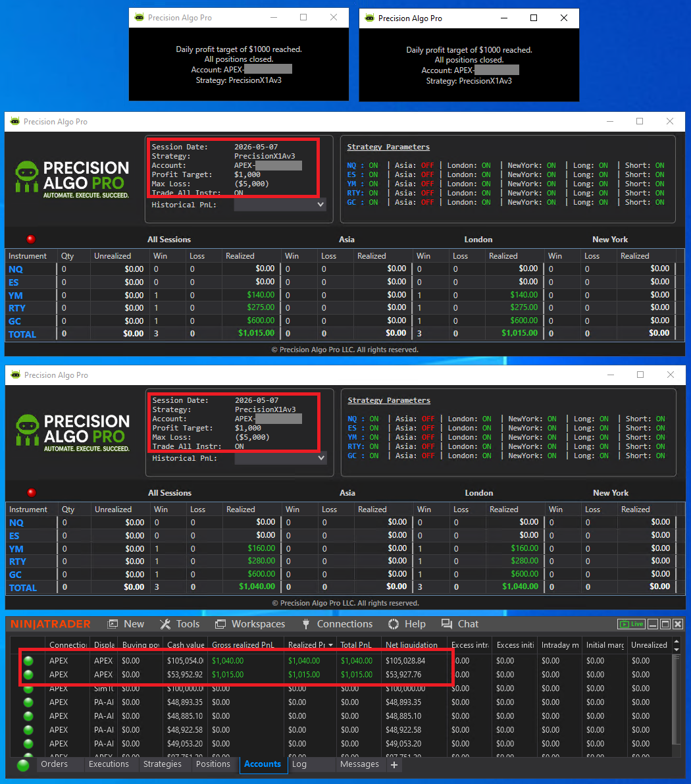Click the $53,927.76 net liquidation value

(403, 675)
